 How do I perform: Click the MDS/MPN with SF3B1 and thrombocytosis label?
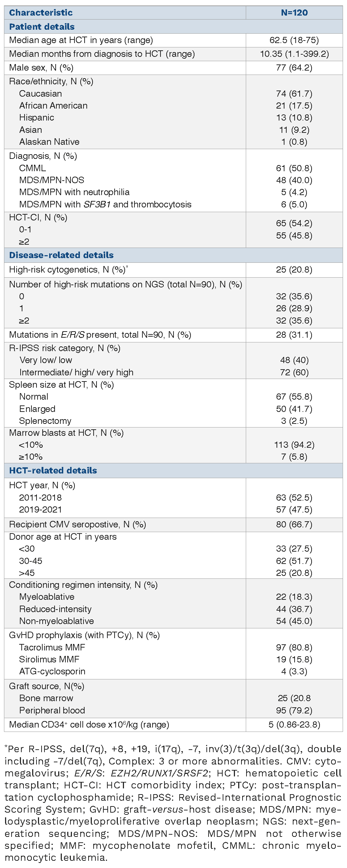tap(105, 205)
